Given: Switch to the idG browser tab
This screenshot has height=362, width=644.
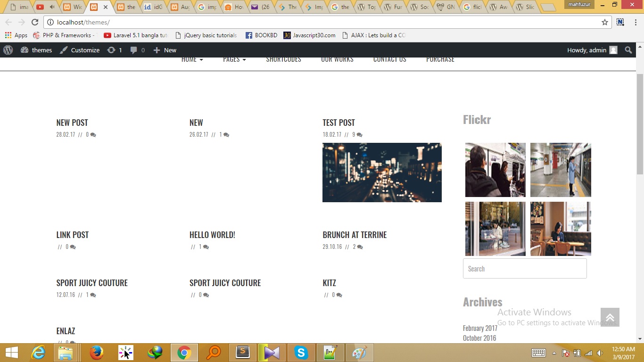Looking at the screenshot, I should (153, 7).
